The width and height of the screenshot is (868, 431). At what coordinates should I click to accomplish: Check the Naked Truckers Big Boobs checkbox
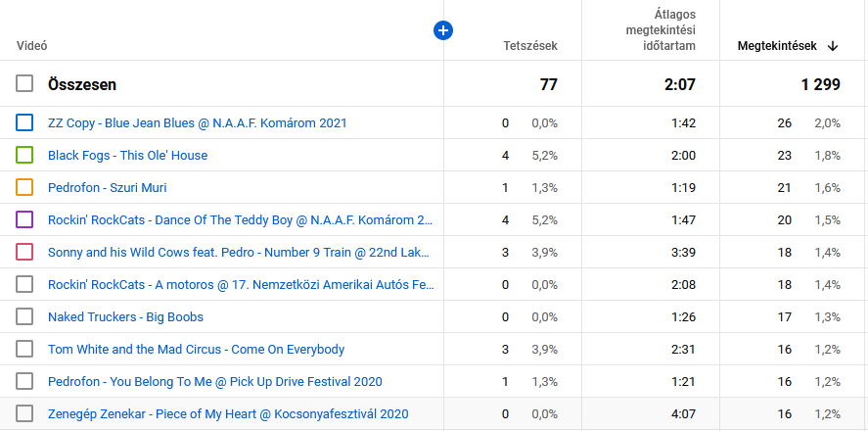(24, 317)
